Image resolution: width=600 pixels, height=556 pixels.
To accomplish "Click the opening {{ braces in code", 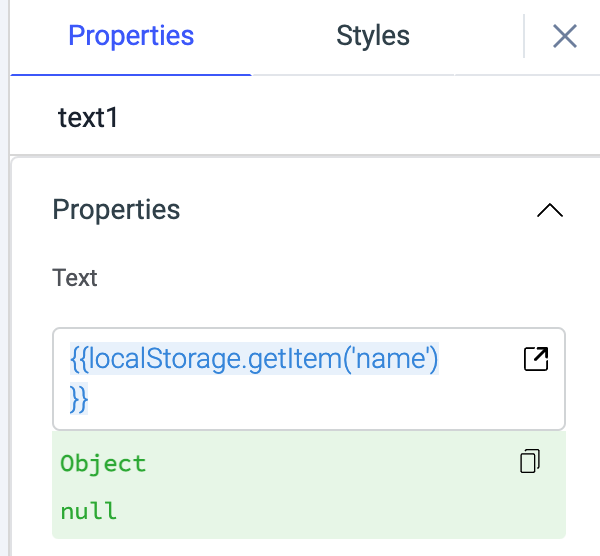I will click(77, 359).
